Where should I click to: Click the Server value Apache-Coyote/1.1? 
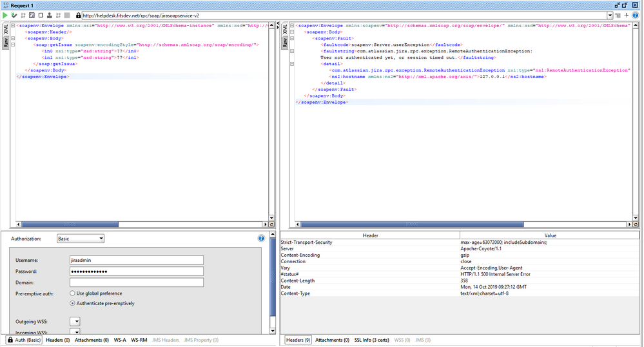click(x=480, y=249)
